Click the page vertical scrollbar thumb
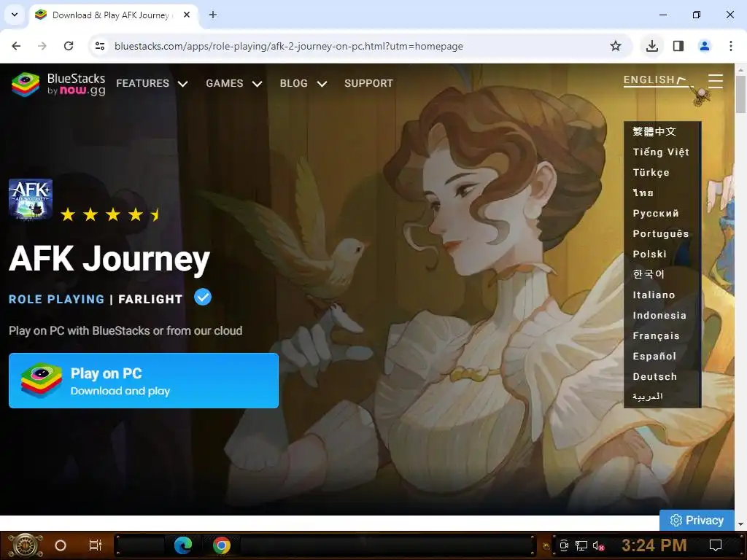The height and width of the screenshot is (560, 747). (740, 94)
